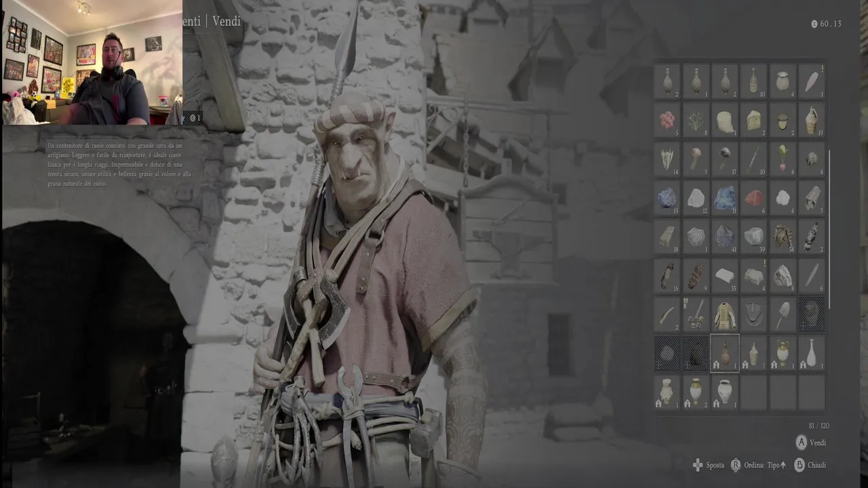Select the spiked mace weapon
Screen dimensions: 868x488
pyautogui.click(x=696, y=314)
